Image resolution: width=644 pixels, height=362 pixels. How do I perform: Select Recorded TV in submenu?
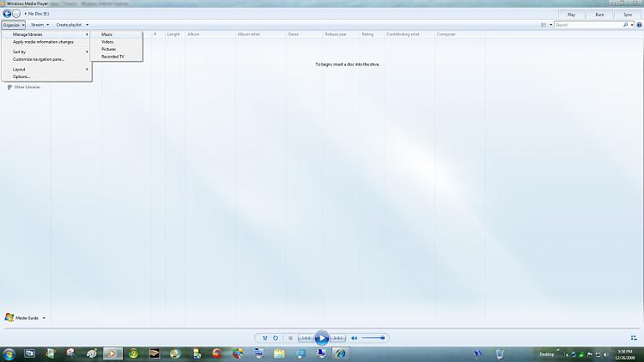coord(116,57)
